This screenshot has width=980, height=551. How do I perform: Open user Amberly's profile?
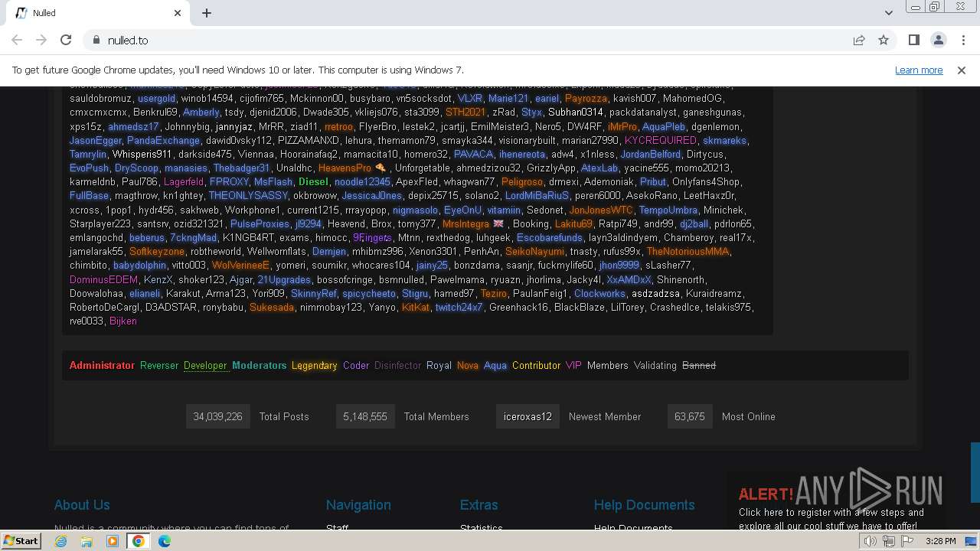(x=201, y=112)
